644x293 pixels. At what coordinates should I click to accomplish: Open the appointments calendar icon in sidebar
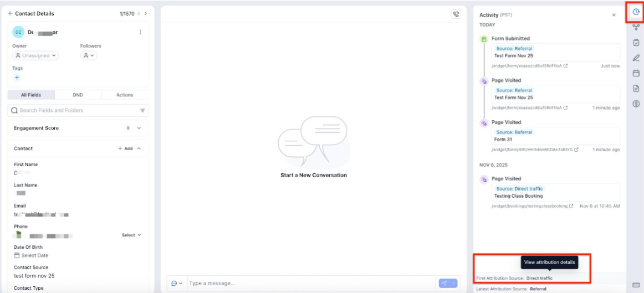pyautogui.click(x=636, y=73)
